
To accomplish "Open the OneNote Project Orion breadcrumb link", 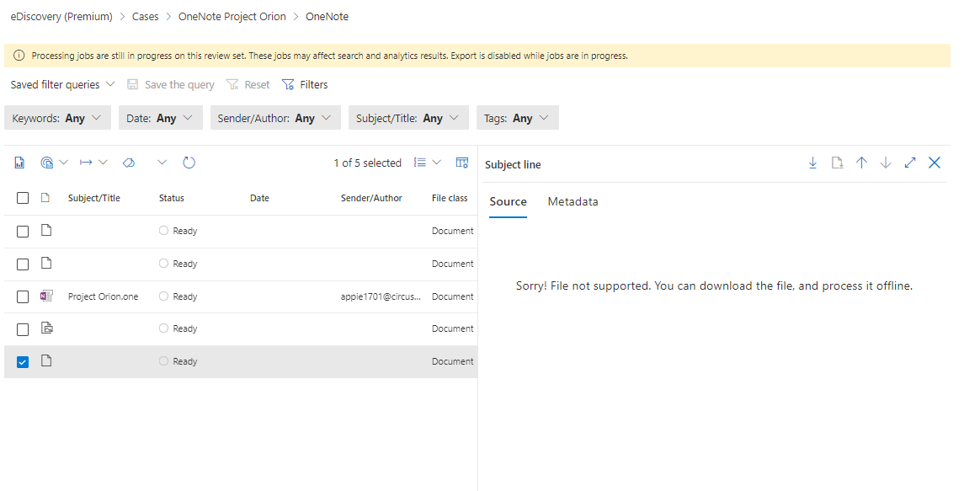I will pos(232,17).
